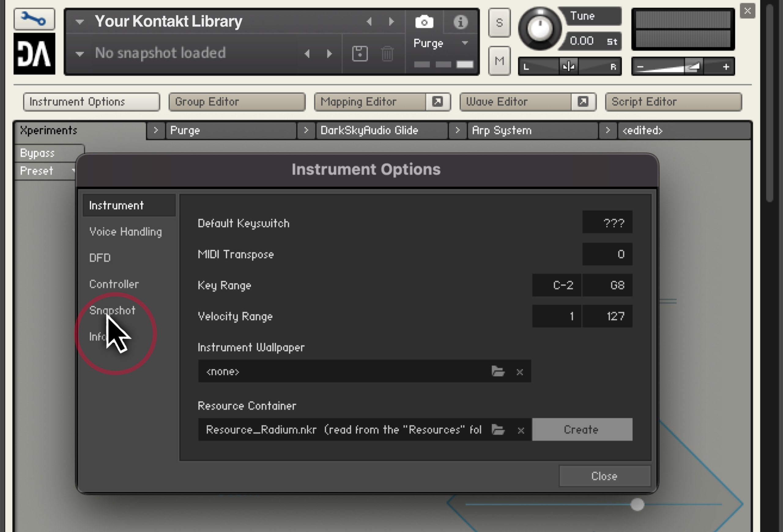
Task: Click the MIDI Transpose value field
Action: click(x=607, y=254)
